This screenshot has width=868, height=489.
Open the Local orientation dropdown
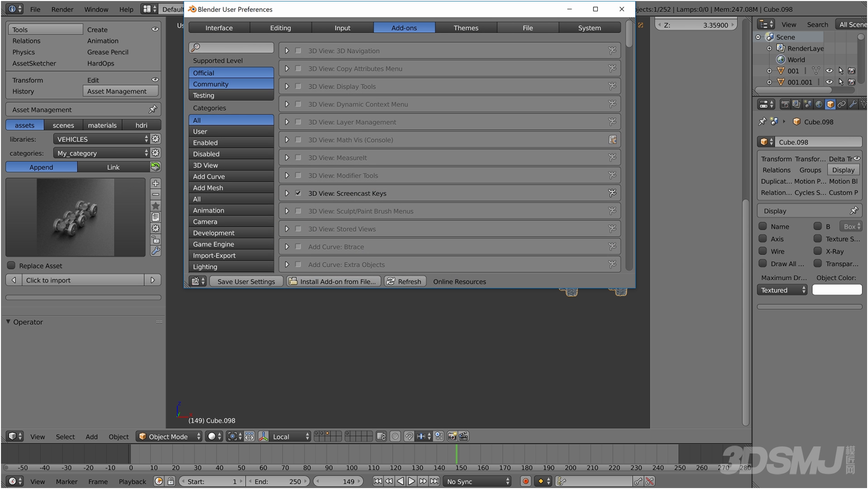coord(290,436)
